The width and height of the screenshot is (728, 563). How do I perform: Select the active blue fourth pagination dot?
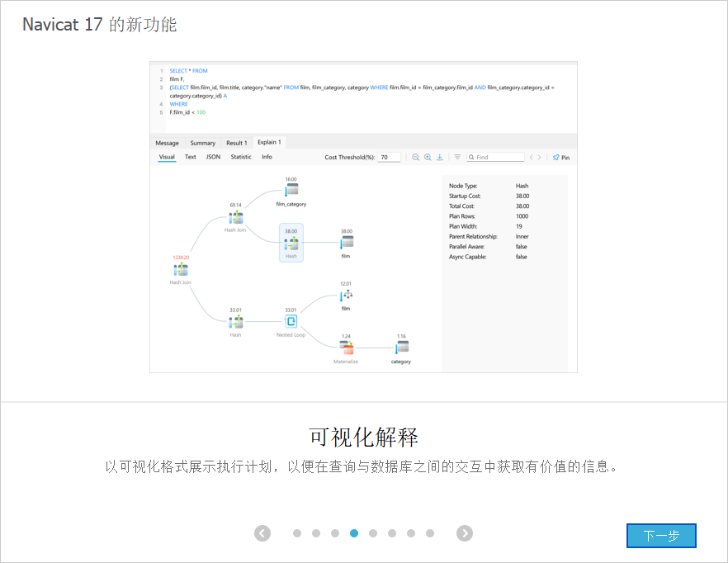click(x=354, y=533)
